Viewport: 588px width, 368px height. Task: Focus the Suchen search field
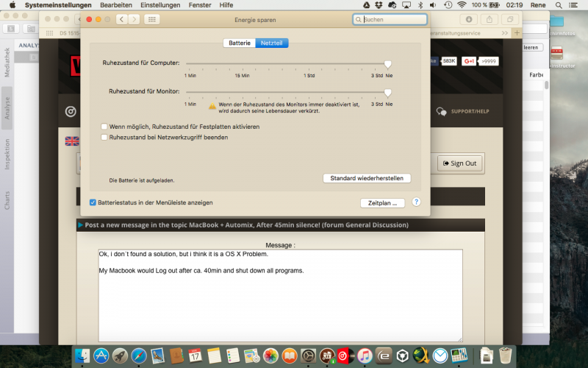tap(390, 20)
